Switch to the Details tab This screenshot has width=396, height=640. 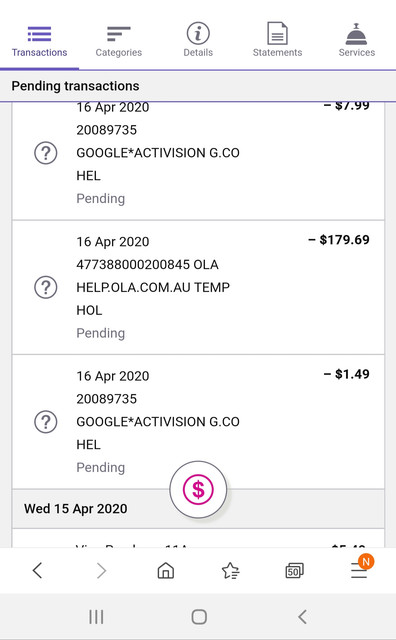point(198,41)
